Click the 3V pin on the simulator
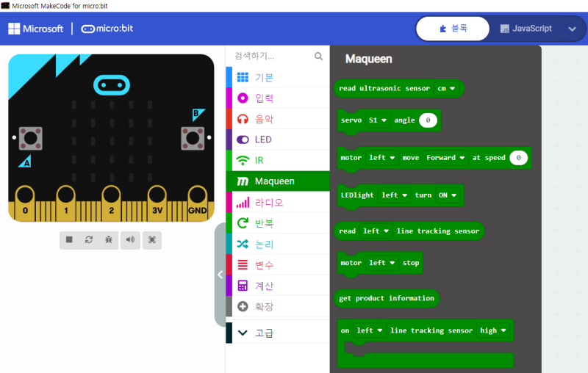Screen dimensions: 588x373 [x=157, y=202]
